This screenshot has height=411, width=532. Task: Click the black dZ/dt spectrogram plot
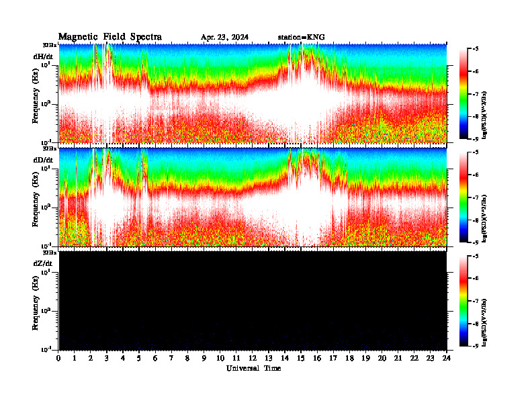(253, 300)
